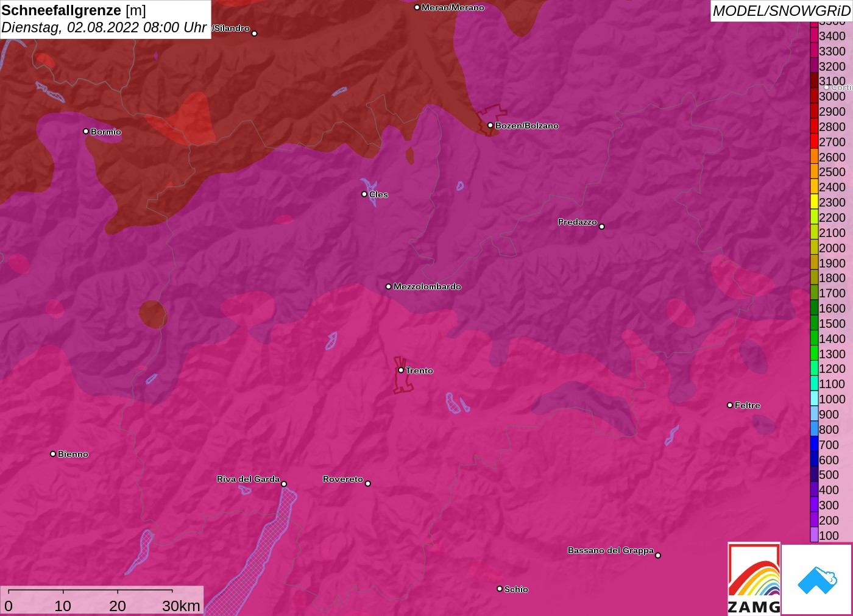The image size is (853, 616).
Task: Click the Silandro city label
Action: (x=231, y=28)
